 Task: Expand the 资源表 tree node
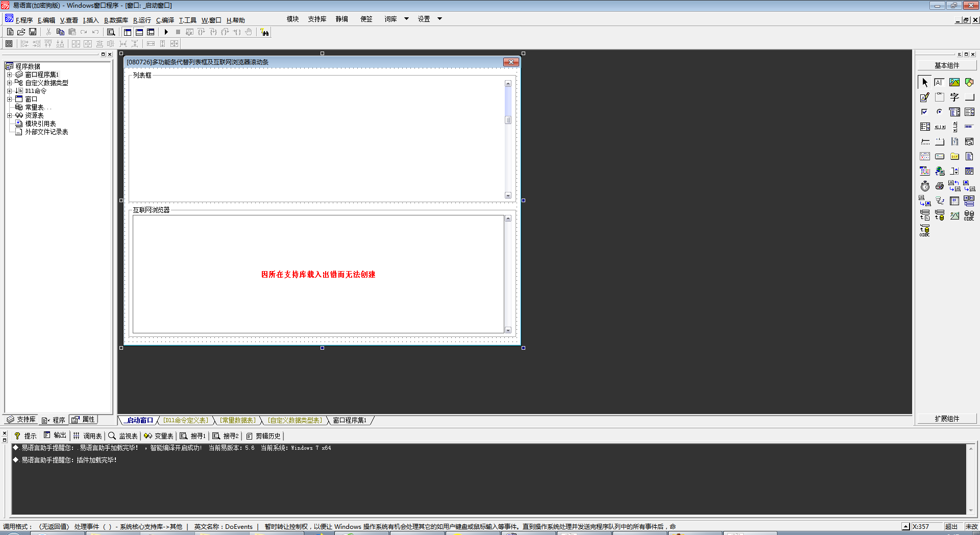[x=9, y=115]
